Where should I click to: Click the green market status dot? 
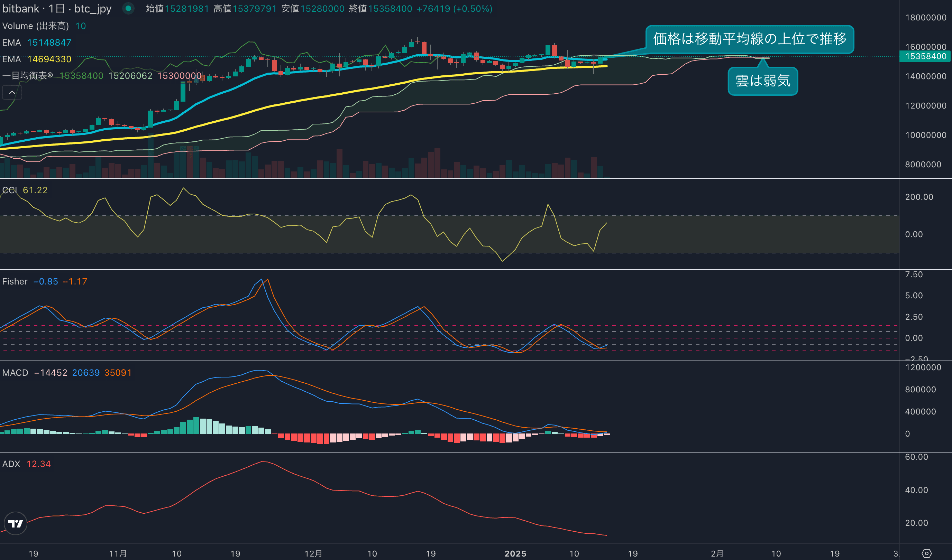pos(128,8)
